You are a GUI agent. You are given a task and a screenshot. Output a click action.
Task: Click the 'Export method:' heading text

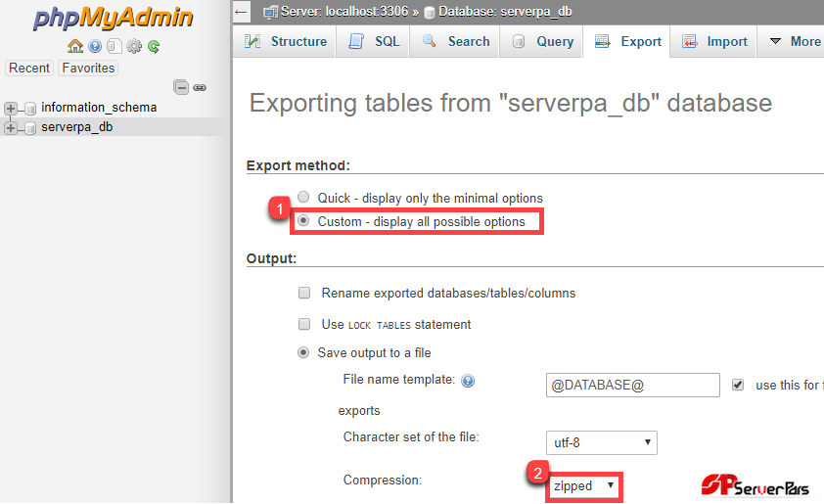pyautogui.click(x=298, y=165)
